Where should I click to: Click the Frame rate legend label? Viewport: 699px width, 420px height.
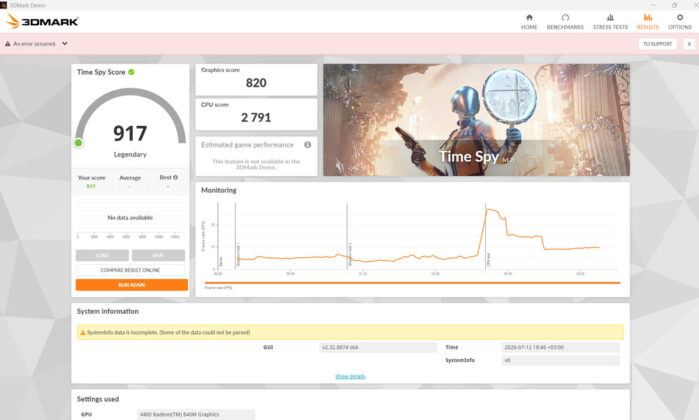pyautogui.click(x=218, y=288)
